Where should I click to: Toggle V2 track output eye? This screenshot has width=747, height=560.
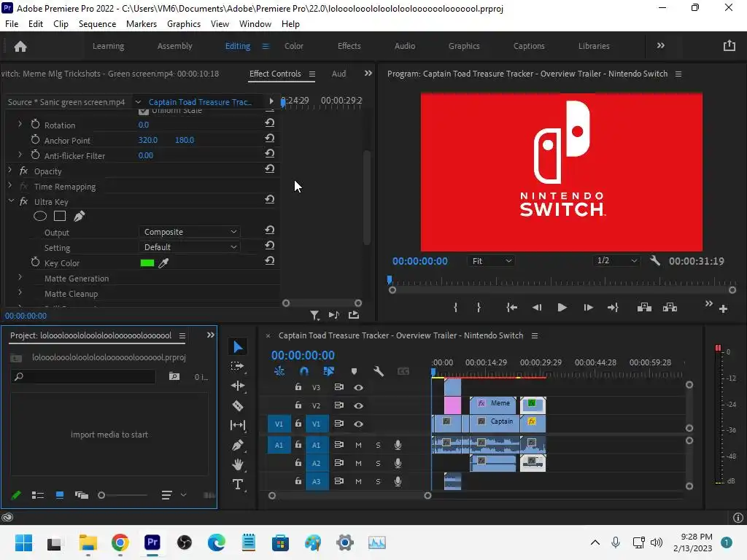358,405
